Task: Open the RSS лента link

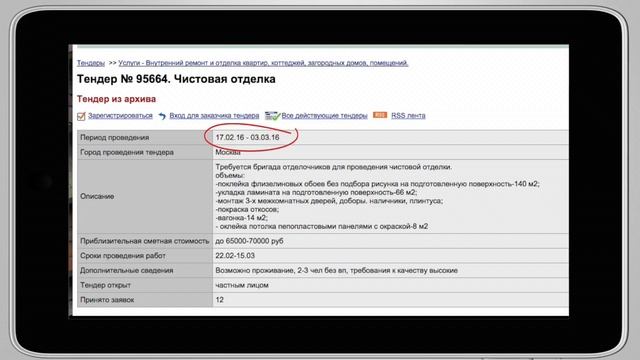Action: (x=408, y=116)
